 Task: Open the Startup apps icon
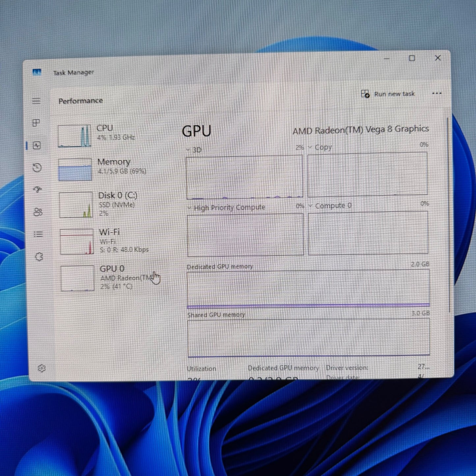[38, 190]
